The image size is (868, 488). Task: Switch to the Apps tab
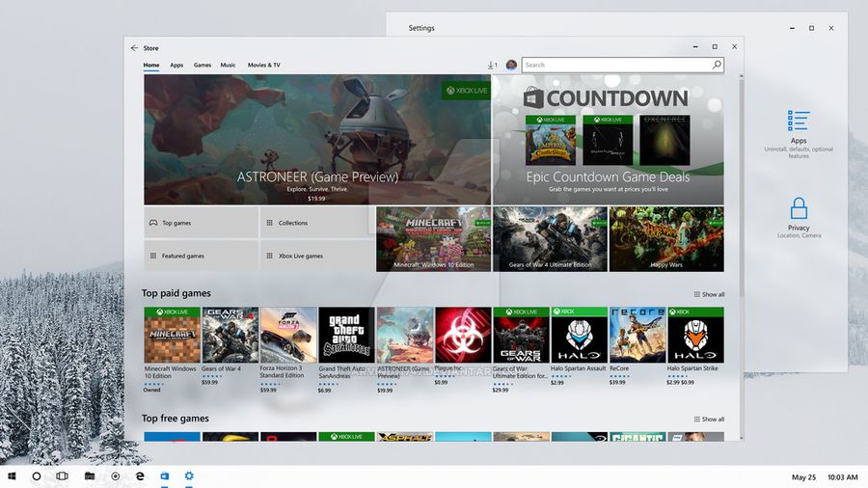coord(176,65)
